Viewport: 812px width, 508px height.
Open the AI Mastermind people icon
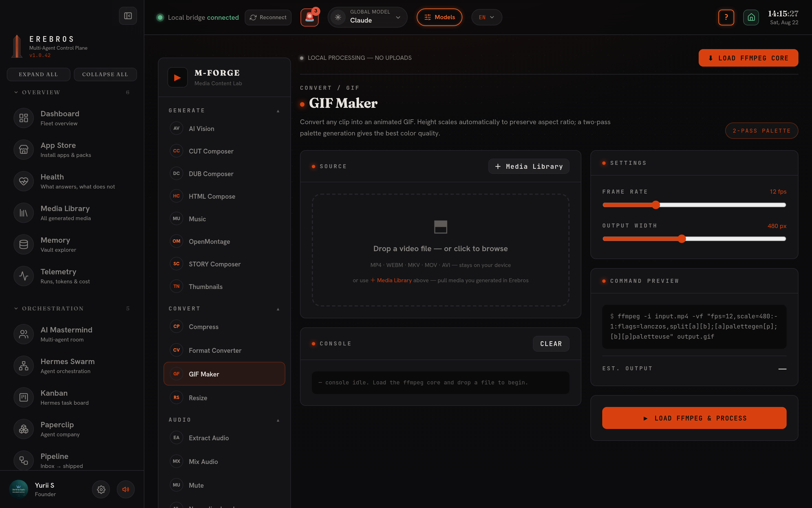coord(23,334)
